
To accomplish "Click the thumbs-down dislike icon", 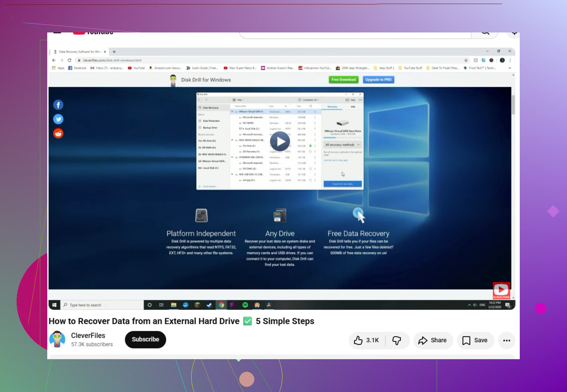I will click(x=397, y=340).
